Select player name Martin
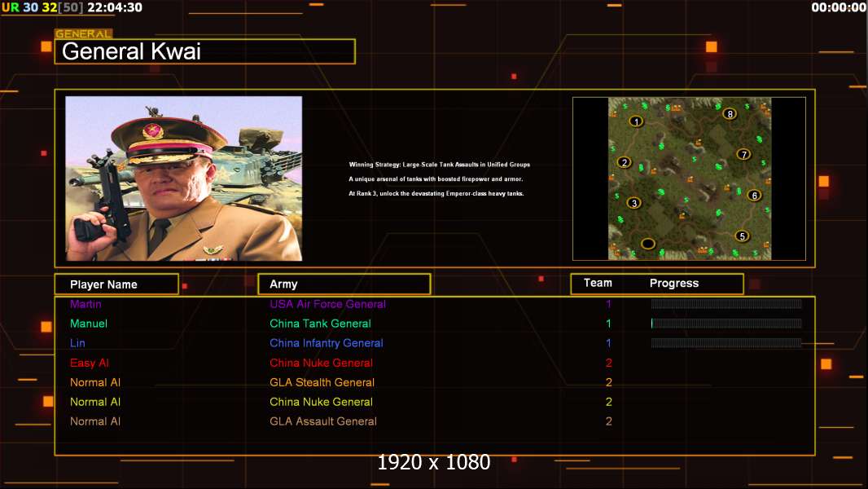The image size is (868, 489). click(x=85, y=304)
